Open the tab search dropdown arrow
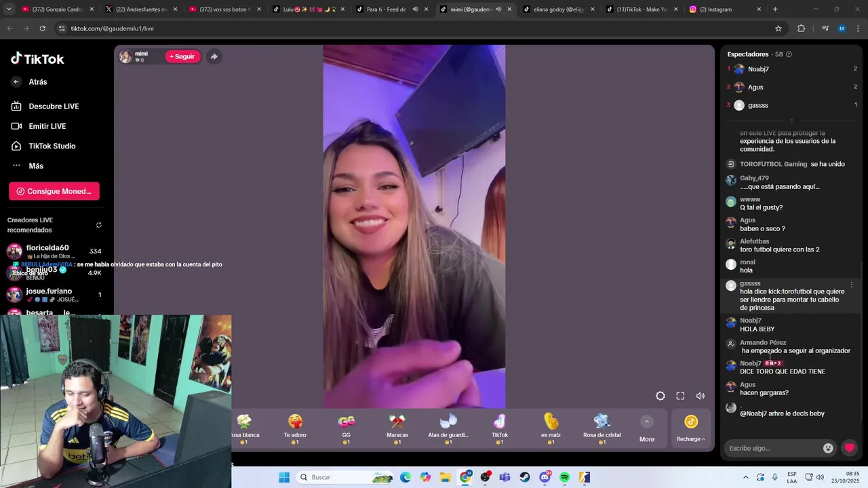The height and width of the screenshot is (488, 868). coord(9,9)
